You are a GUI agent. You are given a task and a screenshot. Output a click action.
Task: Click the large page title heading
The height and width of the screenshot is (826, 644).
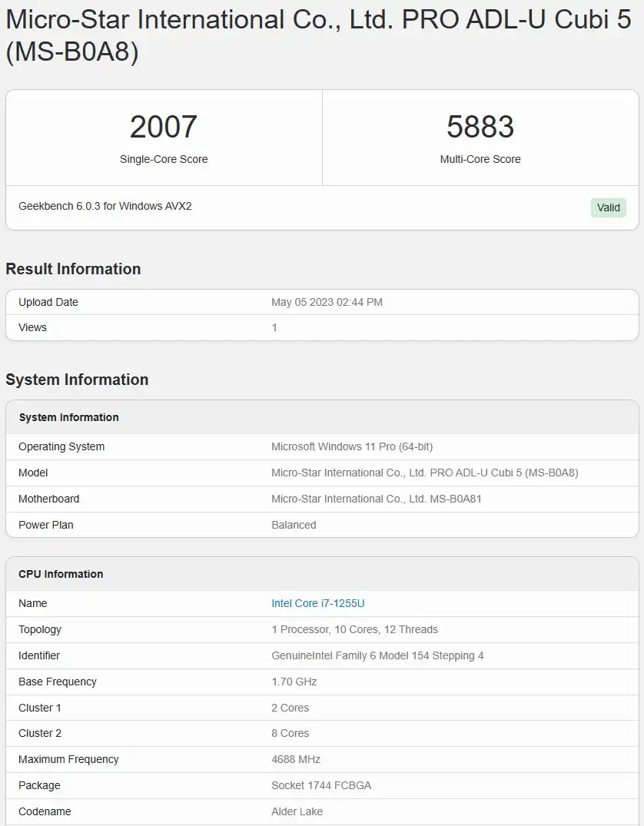point(318,36)
